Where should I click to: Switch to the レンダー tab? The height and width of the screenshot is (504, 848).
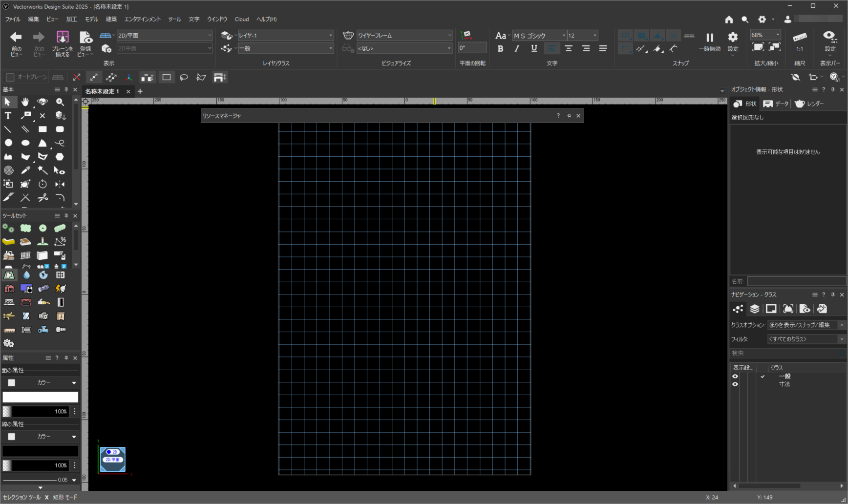[809, 104]
